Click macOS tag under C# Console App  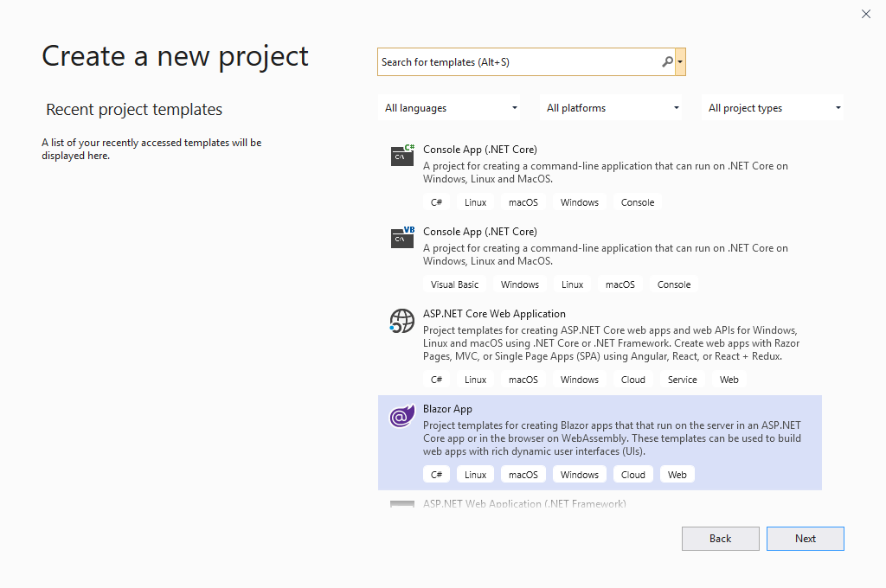(x=523, y=202)
